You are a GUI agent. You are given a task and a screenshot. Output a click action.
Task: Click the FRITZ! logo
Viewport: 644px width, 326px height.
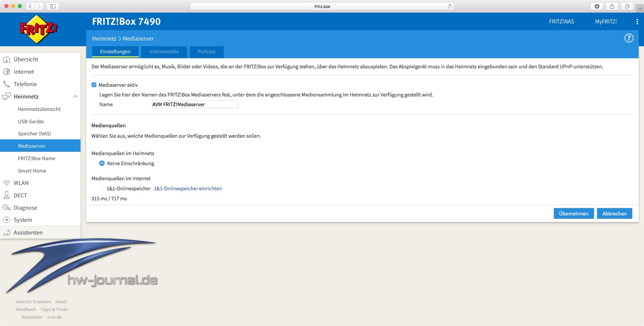pyautogui.click(x=39, y=29)
